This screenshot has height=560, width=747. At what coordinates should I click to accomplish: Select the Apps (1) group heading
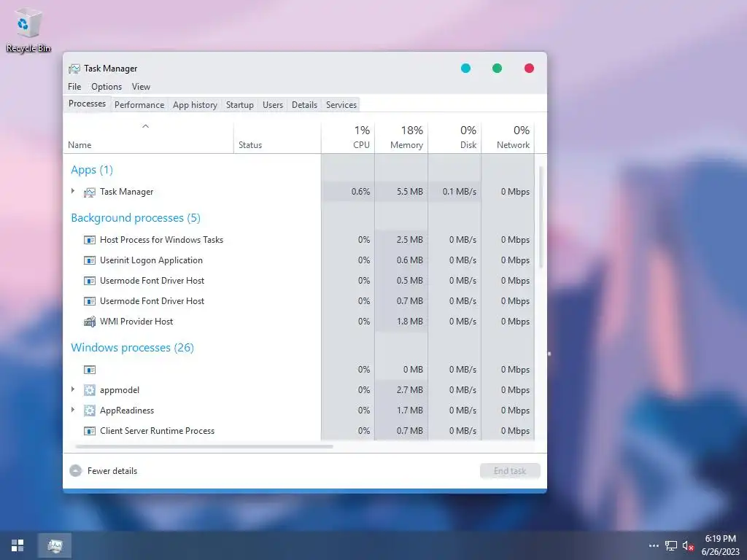click(92, 170)
